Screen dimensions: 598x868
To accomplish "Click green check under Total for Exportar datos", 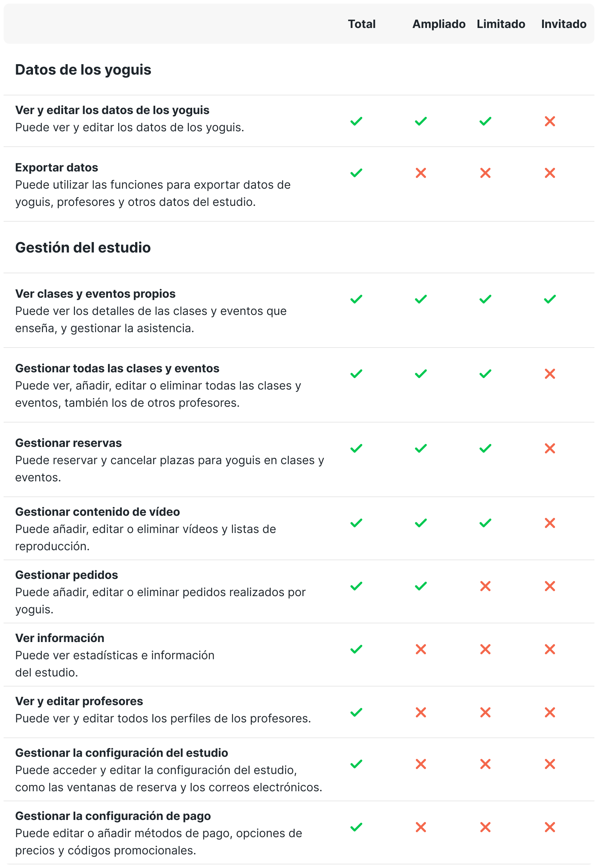I will 356,173.
